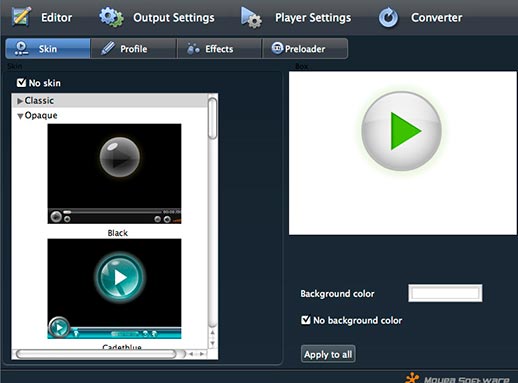
Task: Open Output Settings section
Action: pyautogui.click(x=174, y=17)
